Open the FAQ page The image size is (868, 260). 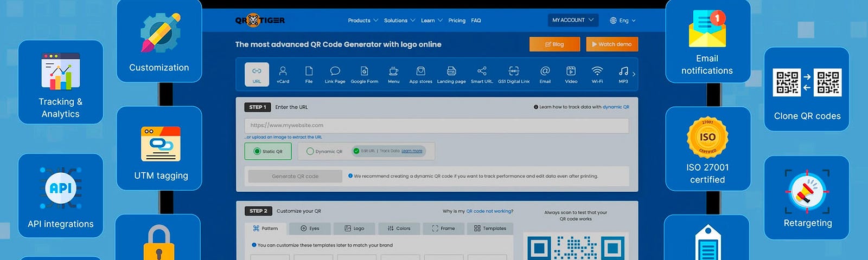pyautogui.click(x=476, y=21)
